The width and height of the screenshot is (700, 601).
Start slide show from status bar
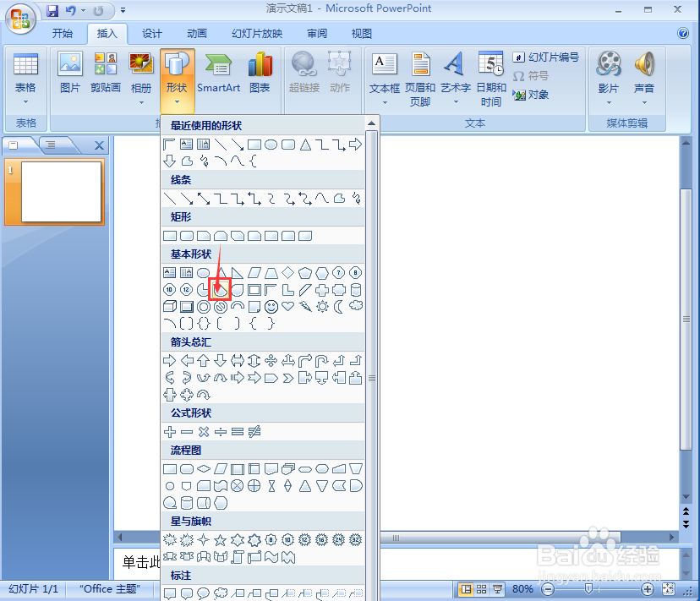(497, 589)
